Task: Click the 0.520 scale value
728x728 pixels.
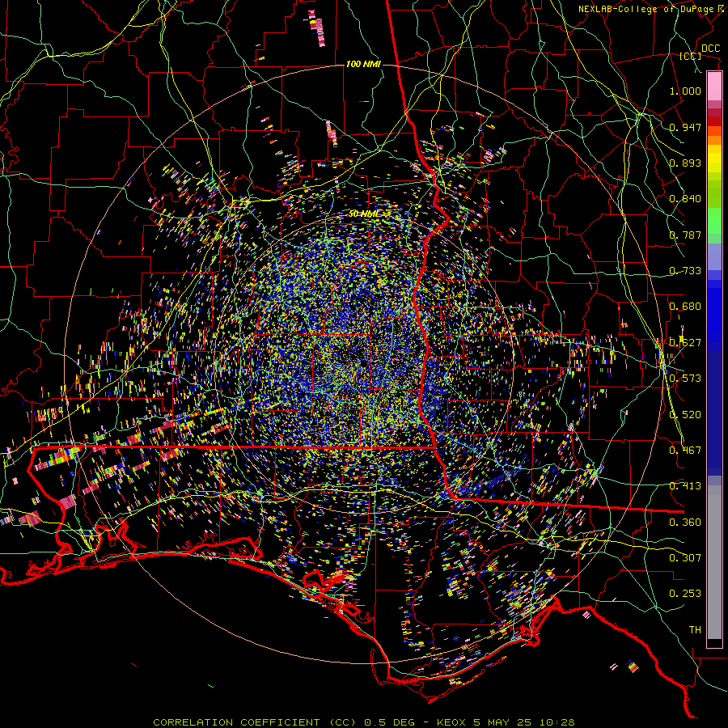Action: click(x=685, y=415)
